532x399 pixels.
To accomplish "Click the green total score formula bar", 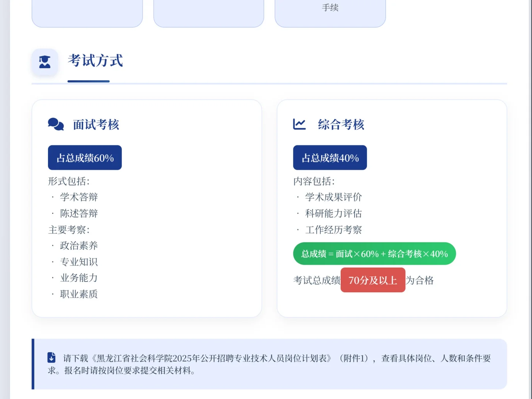I will 374,254.
